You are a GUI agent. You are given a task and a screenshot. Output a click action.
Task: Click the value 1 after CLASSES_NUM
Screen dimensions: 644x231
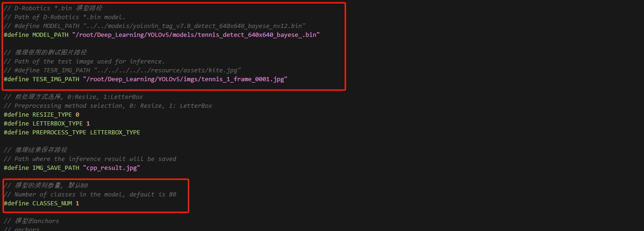click(77, 203)
